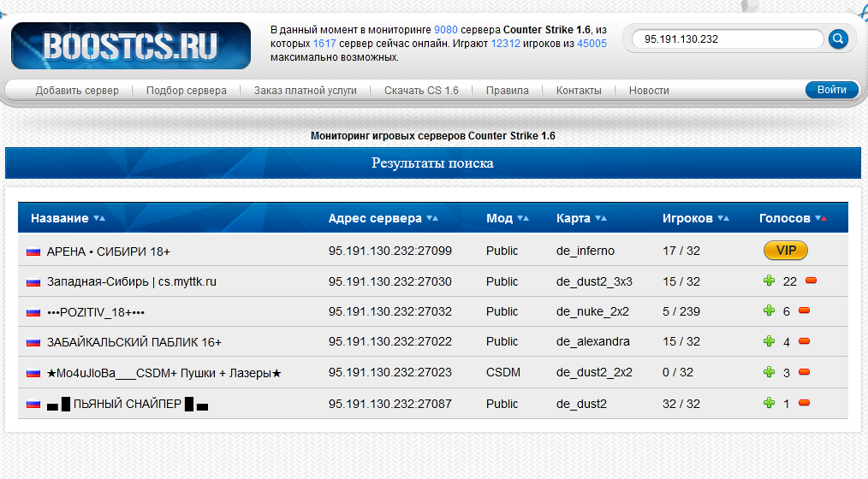This screenshot has width=868, height=479.
Task: Upvote Mo4uJIoBa CSDM server with green plus
Action: pyautogui.click(x=769, y=372)
